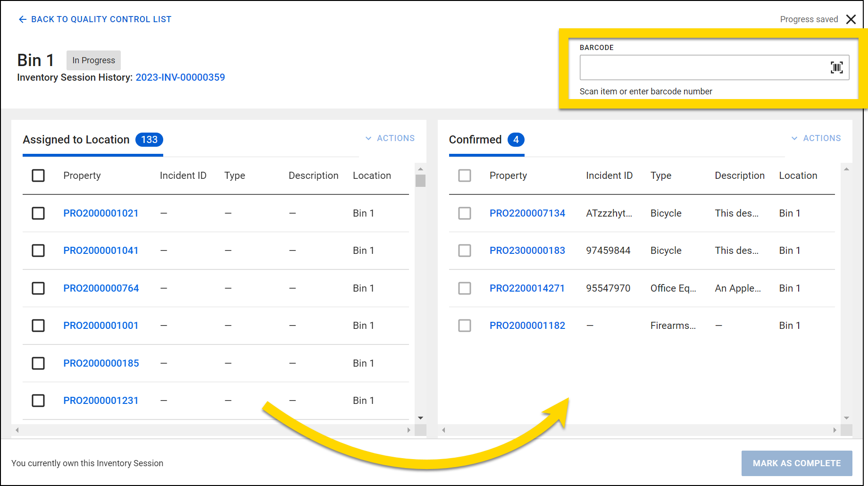Check the select-all checkbox in Assigned to Location
The height and width of the screenshot is (486, 868).
tap(38, 175)
